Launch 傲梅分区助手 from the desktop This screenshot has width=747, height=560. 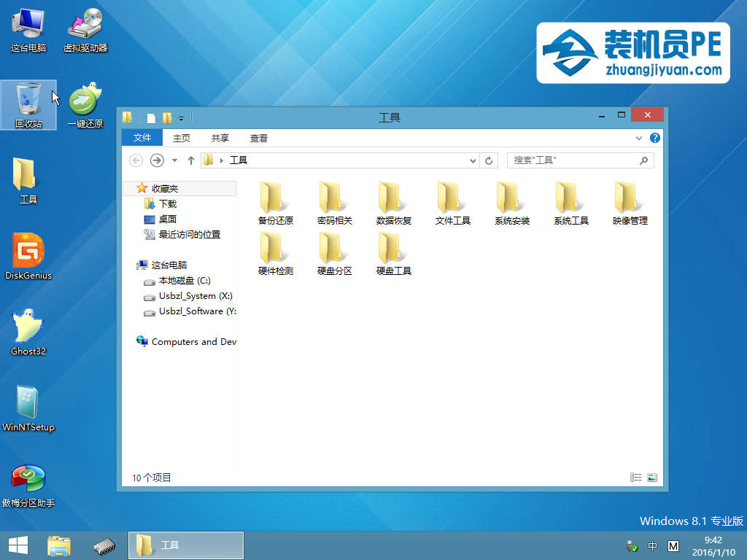pos(28,484)
